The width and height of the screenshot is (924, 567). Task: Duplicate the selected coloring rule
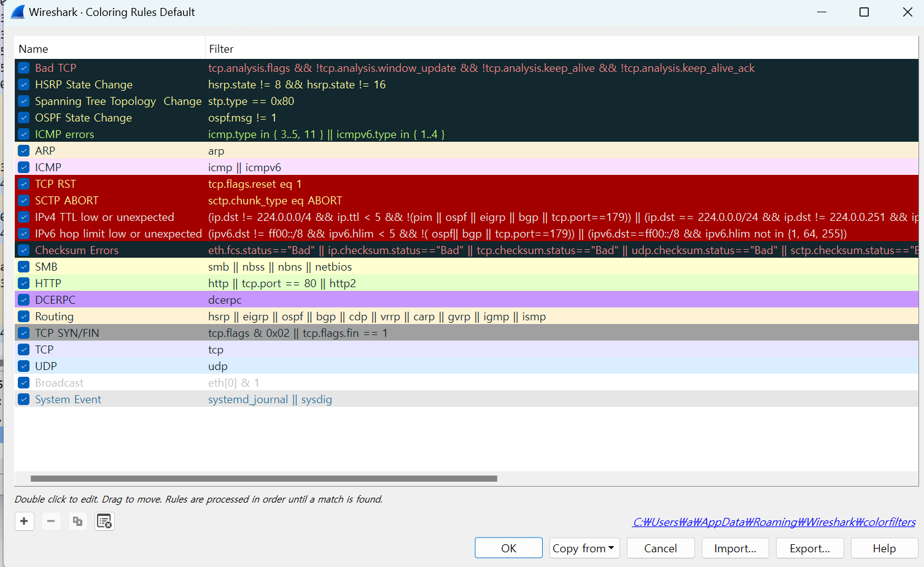pos(77,521)
